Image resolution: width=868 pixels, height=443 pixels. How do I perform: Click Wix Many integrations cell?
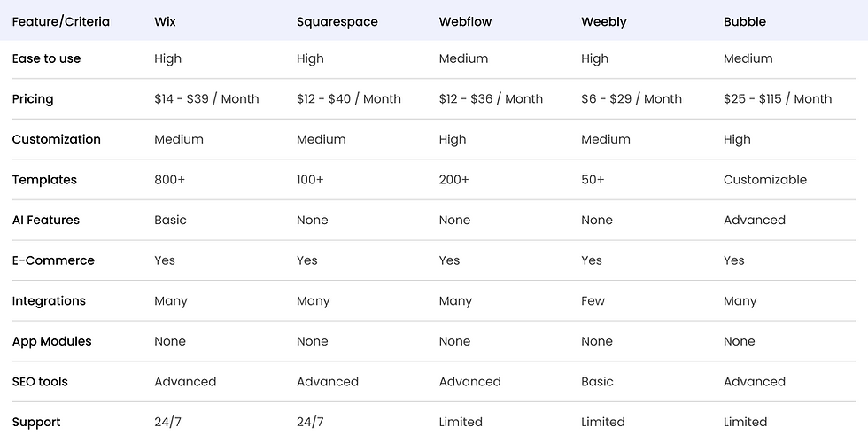[171, 301]
